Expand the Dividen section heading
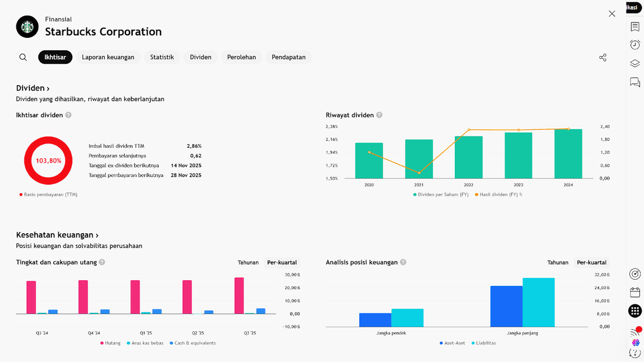The width and height of the screenshot is (644, 362). coord(33,88)
